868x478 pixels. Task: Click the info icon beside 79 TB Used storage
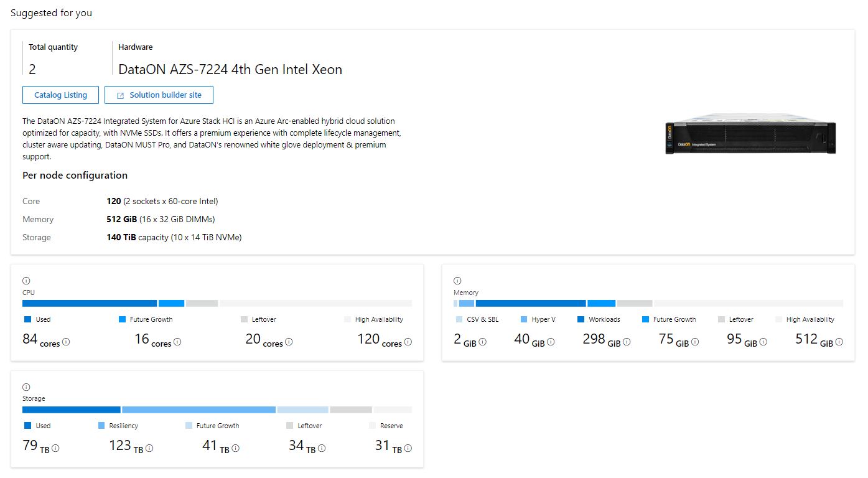[x=56, y=448]
